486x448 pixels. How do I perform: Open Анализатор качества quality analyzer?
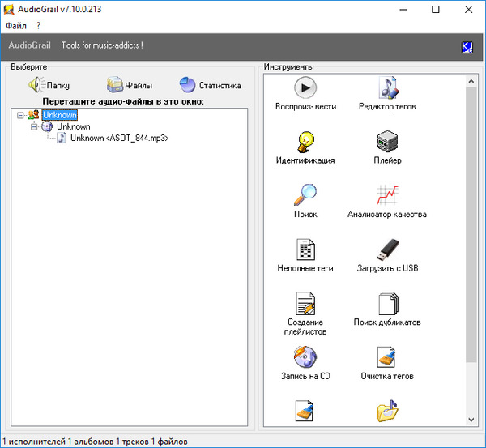coord(387,195)
